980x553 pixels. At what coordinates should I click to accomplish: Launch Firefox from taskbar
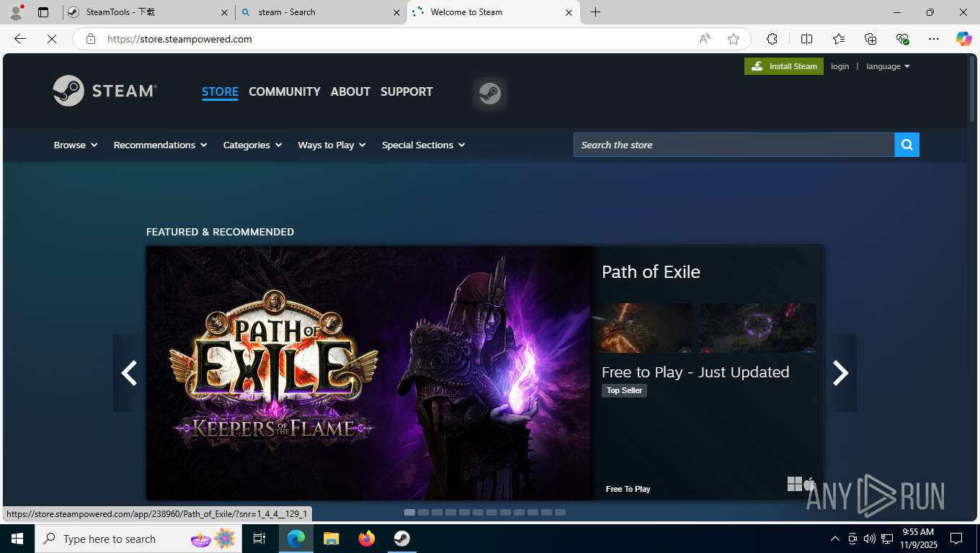[x=367, y=539]
